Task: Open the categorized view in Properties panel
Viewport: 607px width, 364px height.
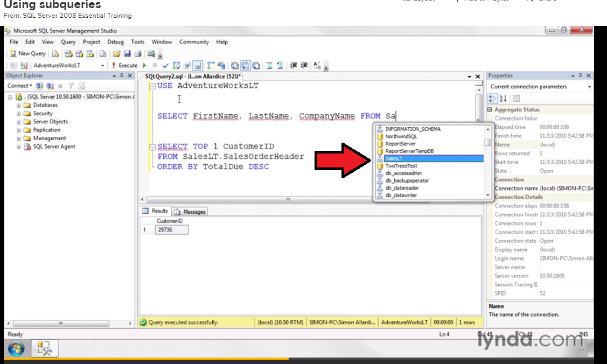Action: [x=493, y=98]
